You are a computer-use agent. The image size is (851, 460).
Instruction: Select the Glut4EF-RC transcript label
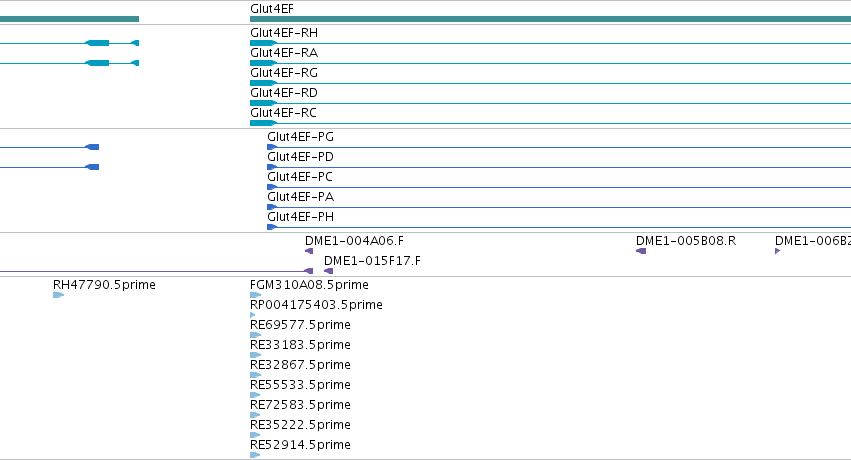(x=283, y=113)
